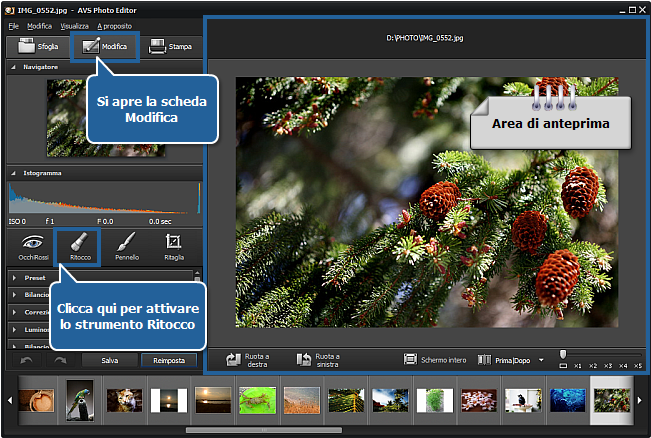Open the Prima|Dopo dropdown arrow

[541, 360]
